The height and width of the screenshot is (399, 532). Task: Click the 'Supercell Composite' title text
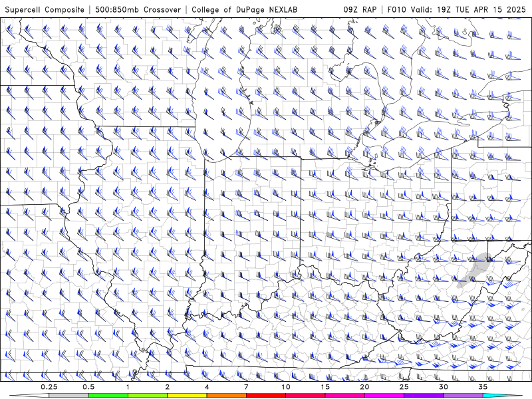tap(45, 9)
